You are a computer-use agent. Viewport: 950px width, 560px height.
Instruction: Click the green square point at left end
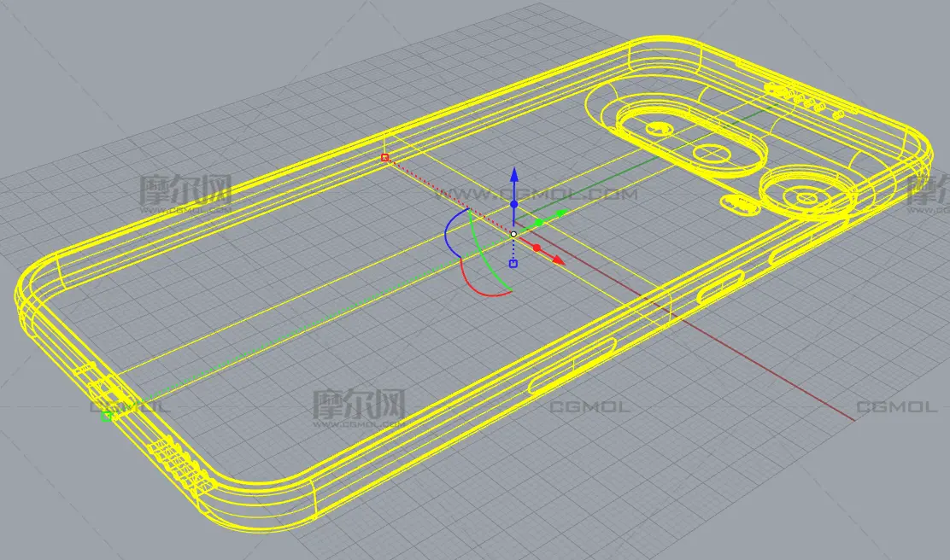pyautogui.click(x=107, y=416)
